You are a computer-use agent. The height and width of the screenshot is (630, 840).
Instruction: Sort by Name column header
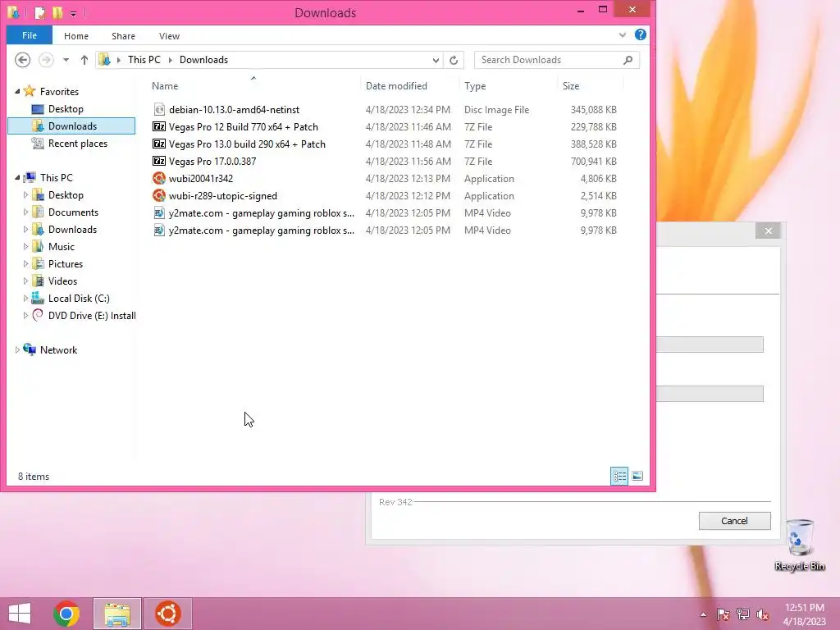click(x=165, y=85)
